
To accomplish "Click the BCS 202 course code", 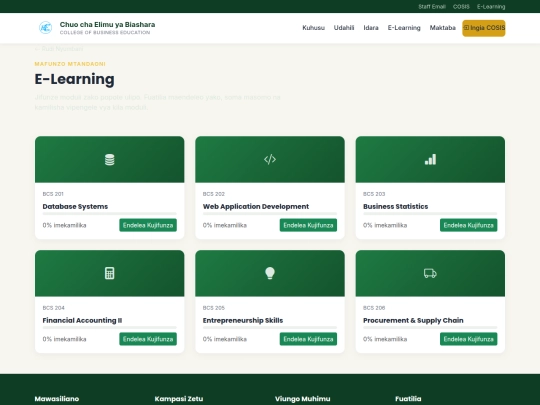I will [214, 194].
